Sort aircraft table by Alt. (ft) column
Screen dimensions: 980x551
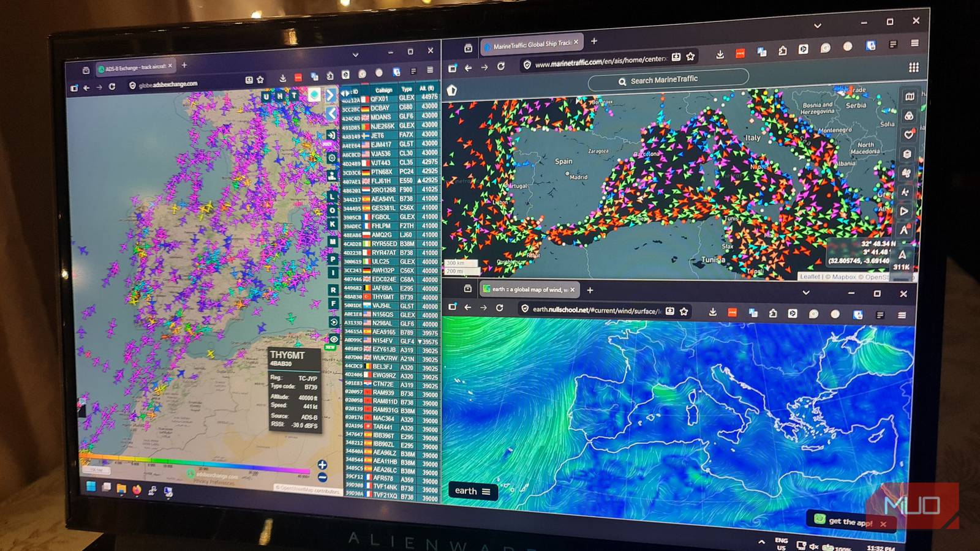[x=427, y=88]
